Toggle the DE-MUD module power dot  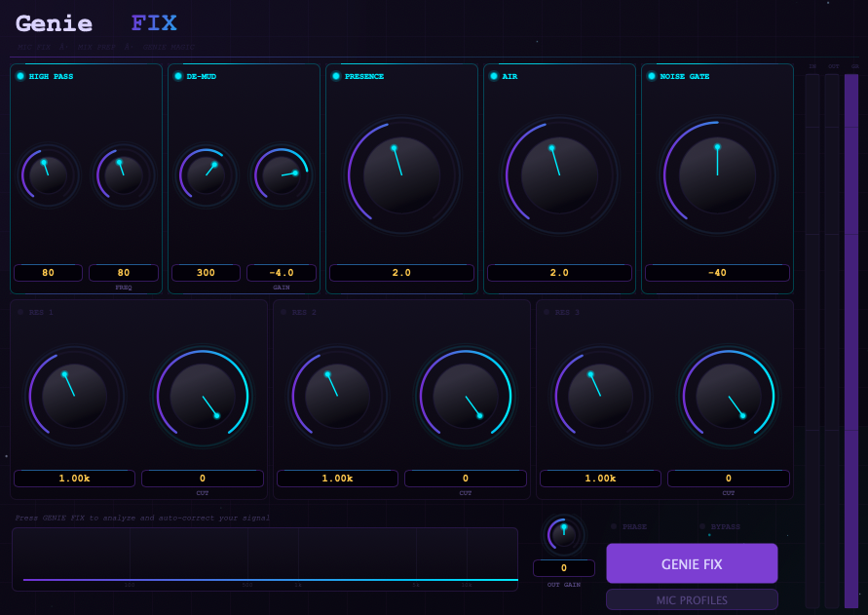click(178, 76)
